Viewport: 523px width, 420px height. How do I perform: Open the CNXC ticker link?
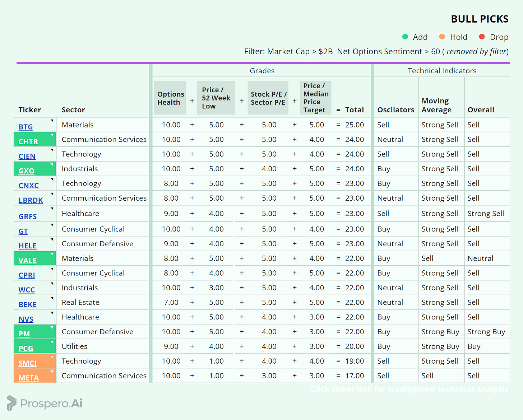(28, 186)
